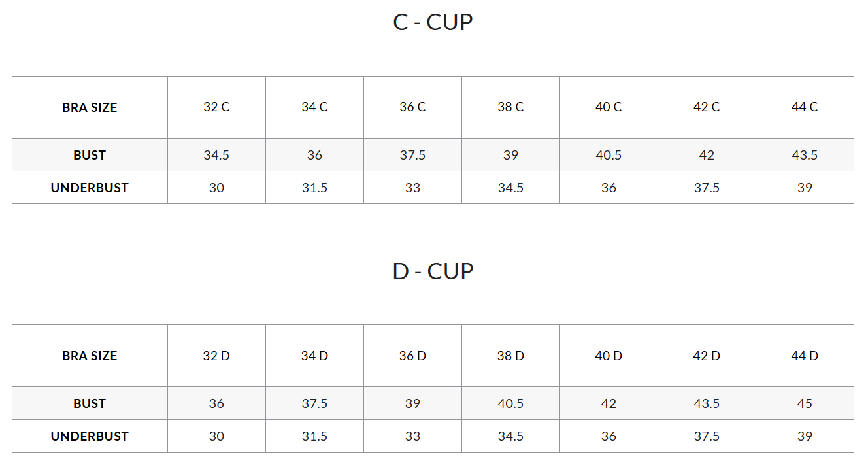Click the 40 C bra size cell
868x463 pixels.
[609, 107]
